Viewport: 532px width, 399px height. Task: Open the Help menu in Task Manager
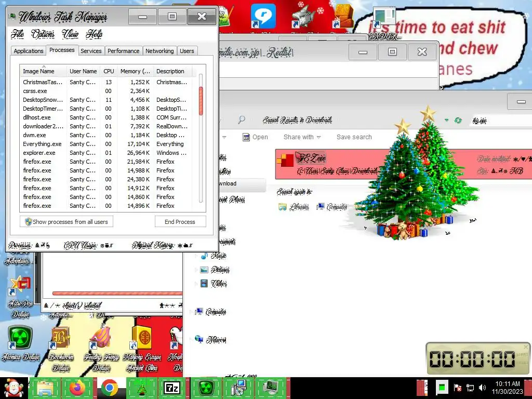pos(94,34)
